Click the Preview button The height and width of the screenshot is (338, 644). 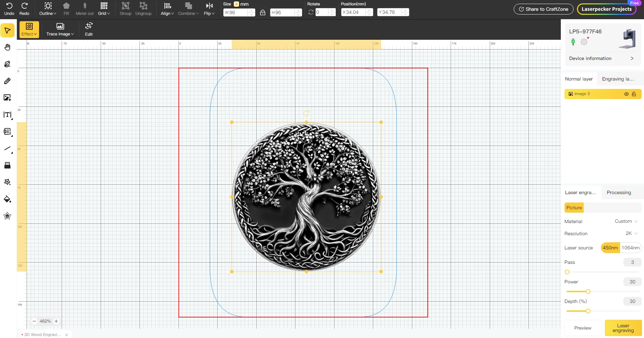(x=583, y=328)
